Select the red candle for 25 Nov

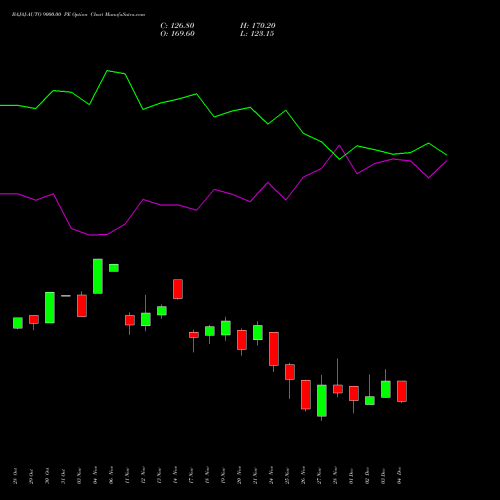coord(290,373)
